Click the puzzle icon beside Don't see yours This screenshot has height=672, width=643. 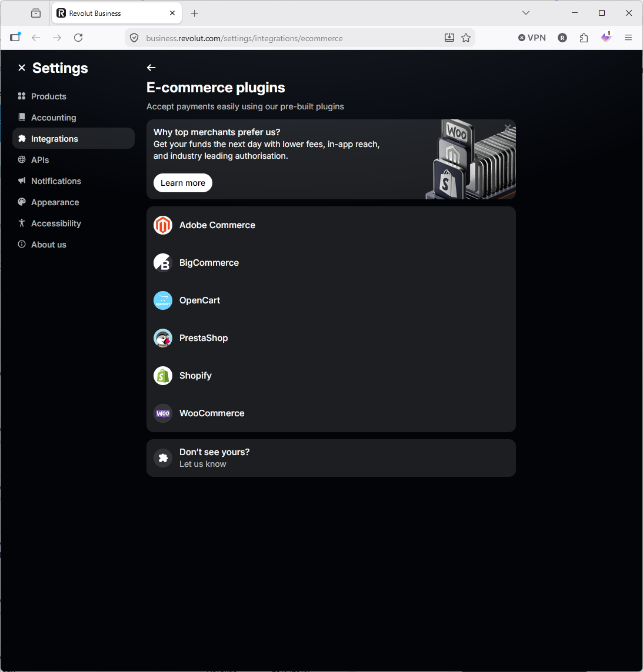click(x=163, y=458)
